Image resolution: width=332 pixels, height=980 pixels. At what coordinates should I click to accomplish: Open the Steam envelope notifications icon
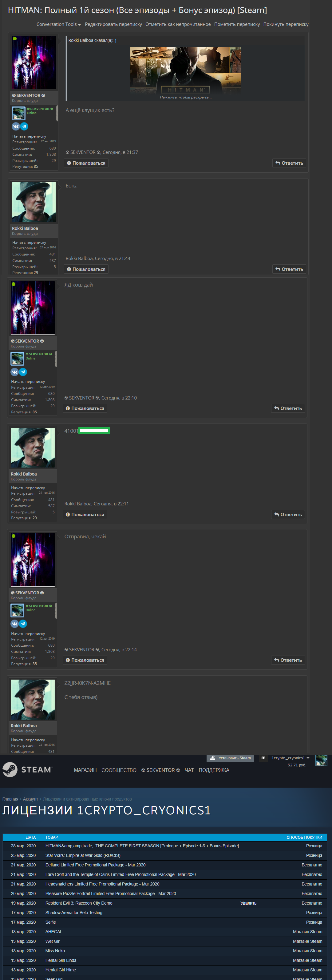pos(263,758)
